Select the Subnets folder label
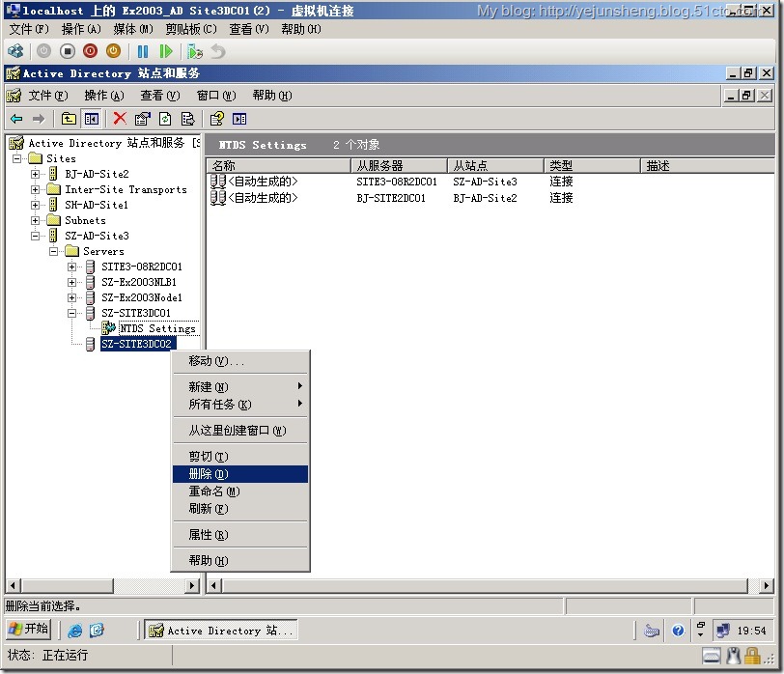 click(85, 220)
